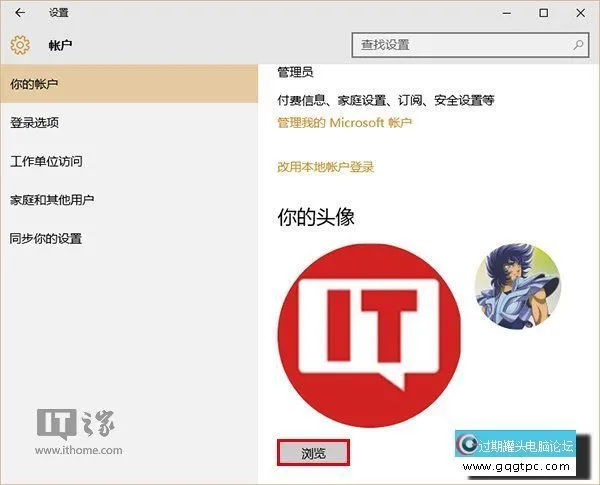Open 管理我的 Microsoft 帐户 link
The image size is (600, 485).
pos(344,122)
